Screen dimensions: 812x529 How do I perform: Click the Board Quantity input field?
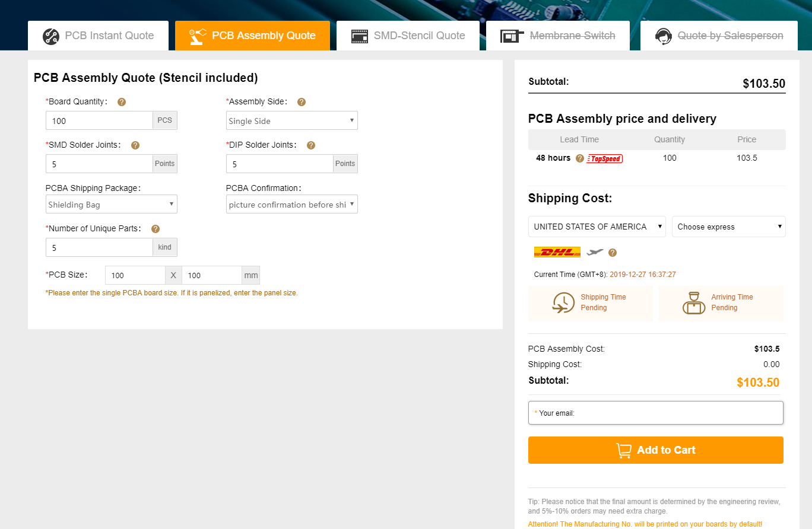(x=99, y=120)
